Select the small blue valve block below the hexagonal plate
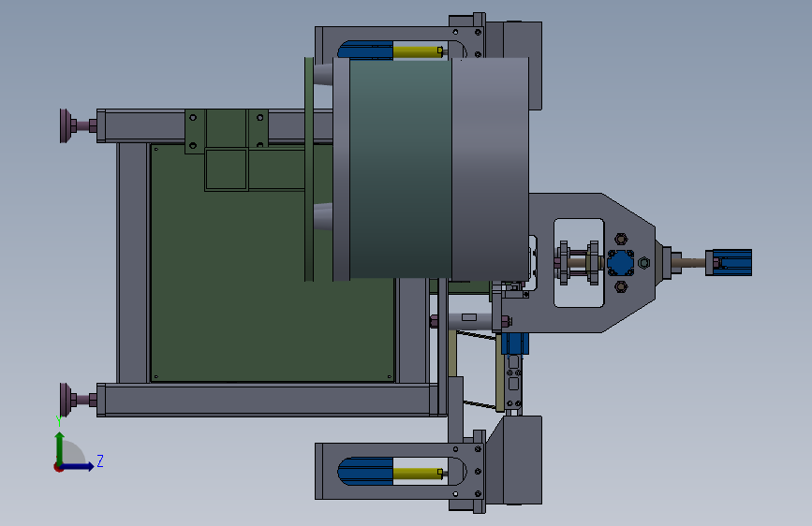Image resolution: width=812 pixels, height=526 pixels. click(x=514, y=343)
